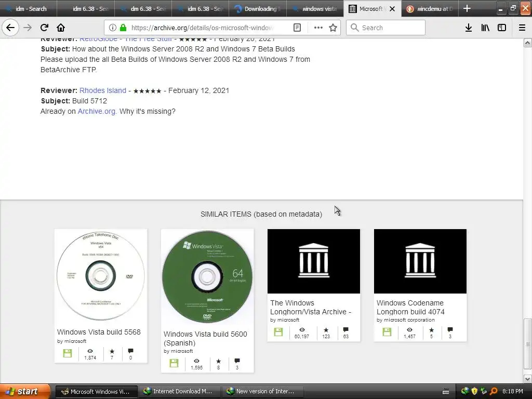Click the page scroll-up arrow
532x399 pixels.
point(528,43)
